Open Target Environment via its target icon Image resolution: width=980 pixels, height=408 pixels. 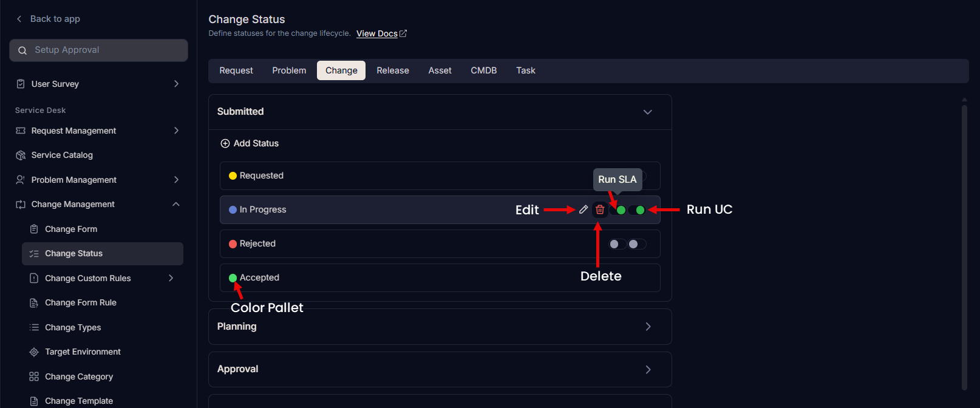34,352
